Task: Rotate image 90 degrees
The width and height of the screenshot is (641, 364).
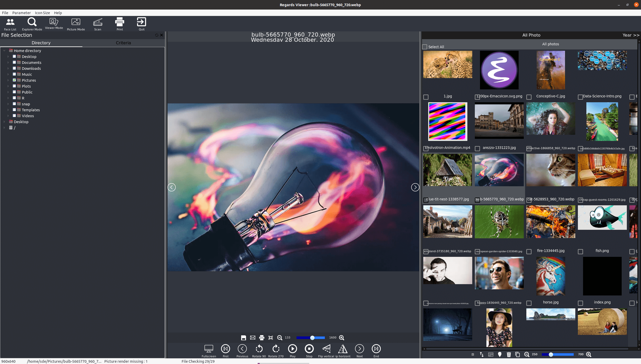Action: click(x=259, y=351)
